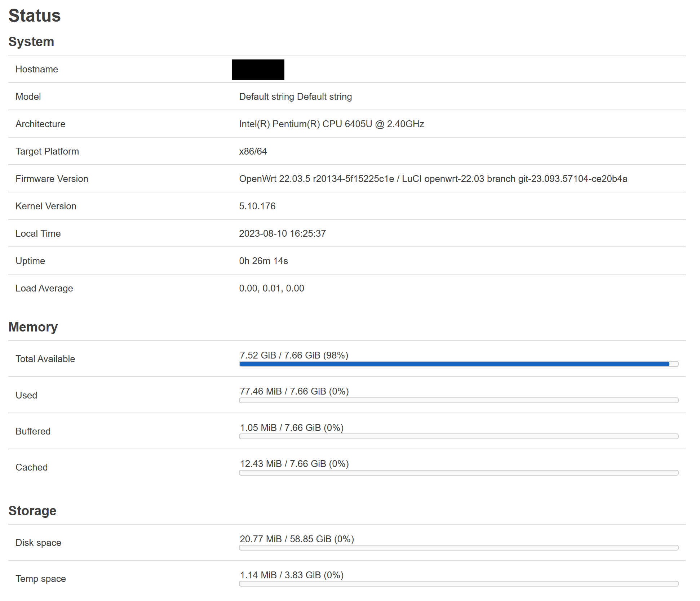Click the Target Platform value x86/64
Screen dimensions: 700x601
pos(253,151)
